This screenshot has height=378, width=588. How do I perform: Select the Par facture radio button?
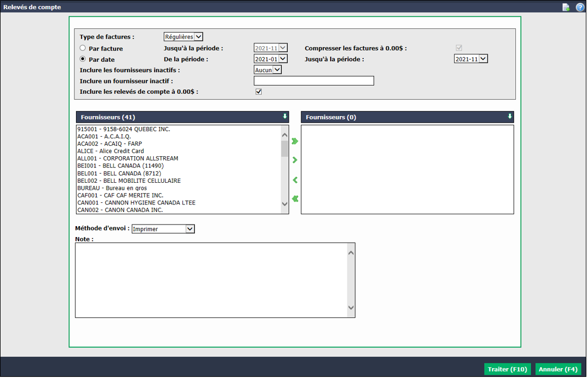coord(83,48)
